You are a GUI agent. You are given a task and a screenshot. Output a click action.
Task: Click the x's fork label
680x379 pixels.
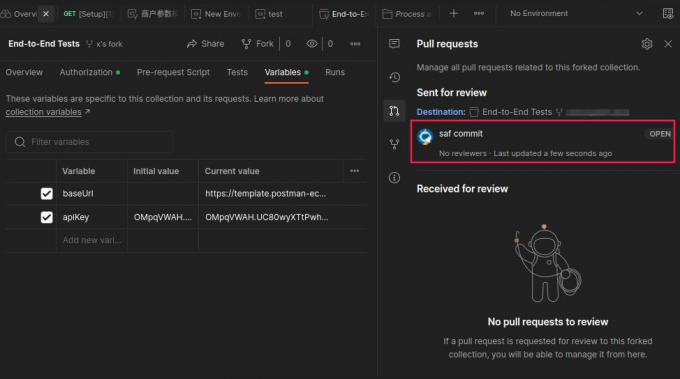pos(105,44)
